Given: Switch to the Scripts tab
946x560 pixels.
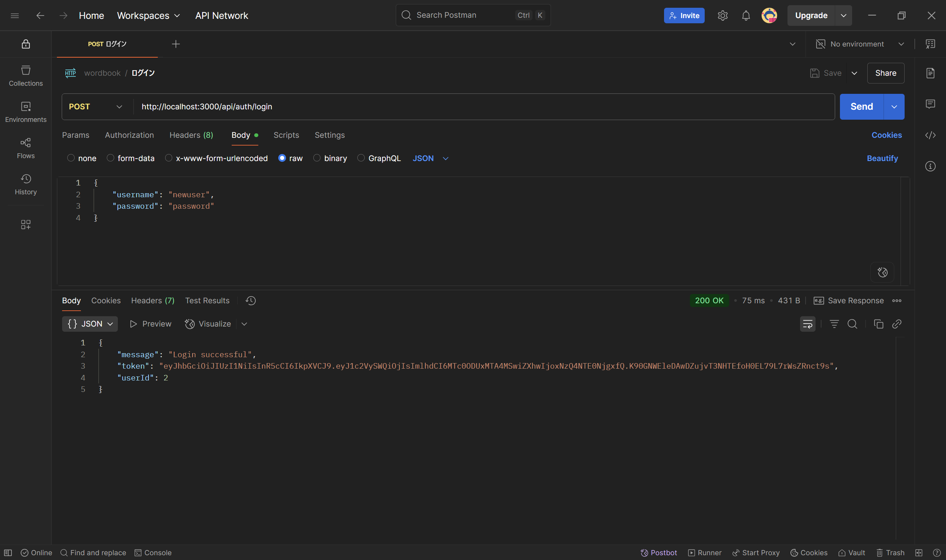Looking at the screenshot, I should [x=286, y=135].
